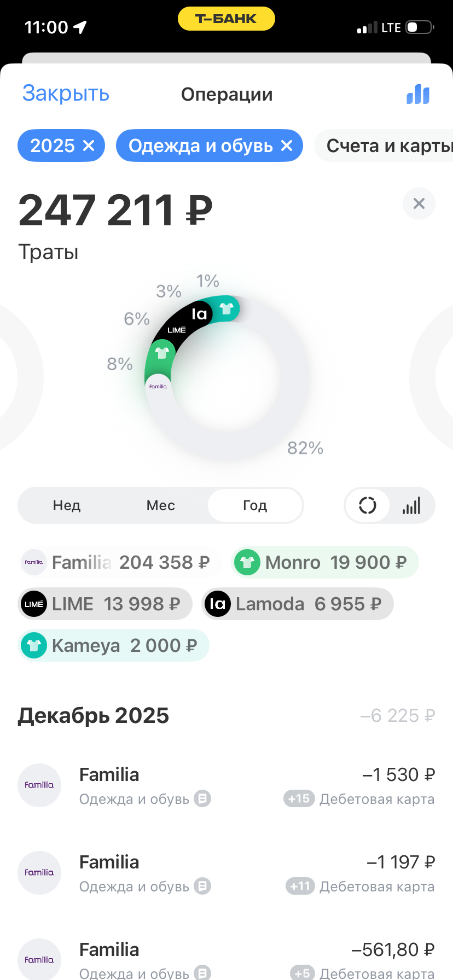453x980 pixels.
Task: Select the Год period
Action: 255,505
